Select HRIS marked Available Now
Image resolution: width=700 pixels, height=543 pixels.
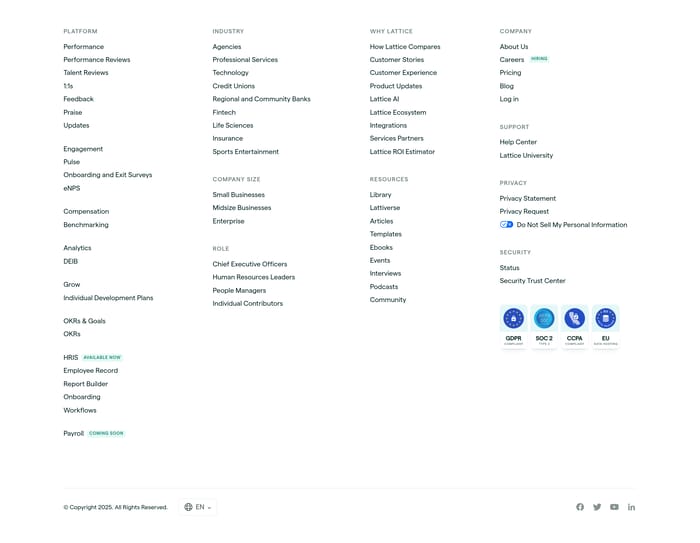(71, 357)
